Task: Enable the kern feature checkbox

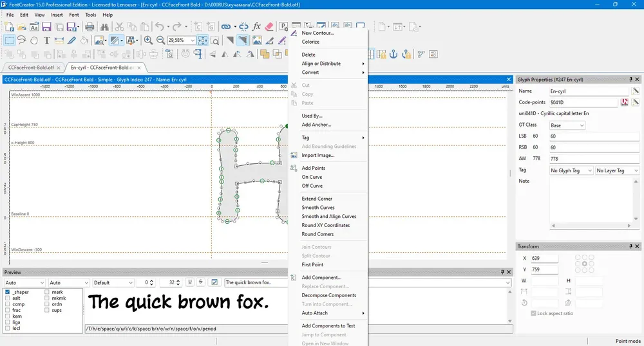Action: point(8,316)
